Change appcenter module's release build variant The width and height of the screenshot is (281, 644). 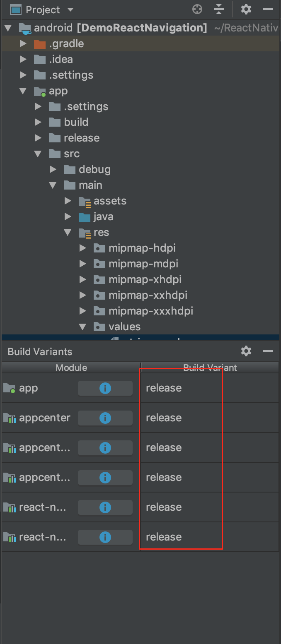[164, 418]
